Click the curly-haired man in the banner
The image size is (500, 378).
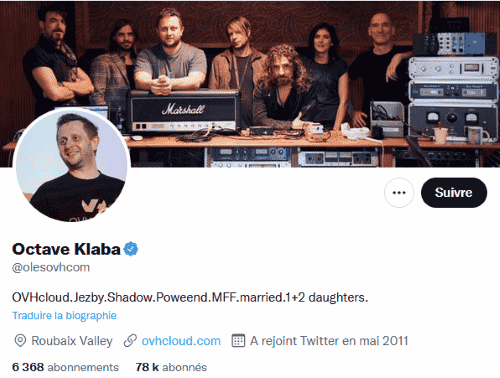[283, 87]
